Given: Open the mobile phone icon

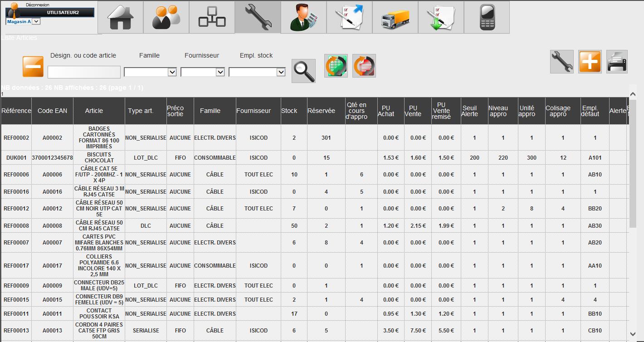Looking at the screenshot, I should 487,17.
